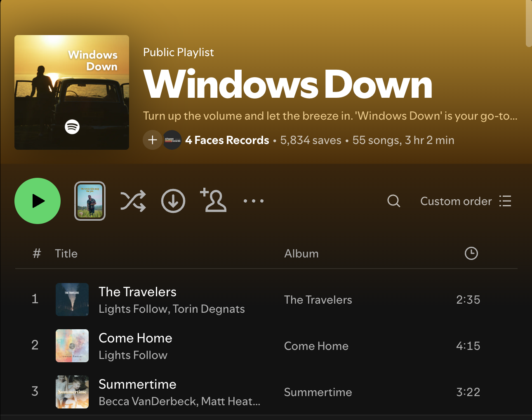Open the Windows Down playlist cover image
This screenshot has width=532, height=420.
pyautogui.click(x=72, y=92)
